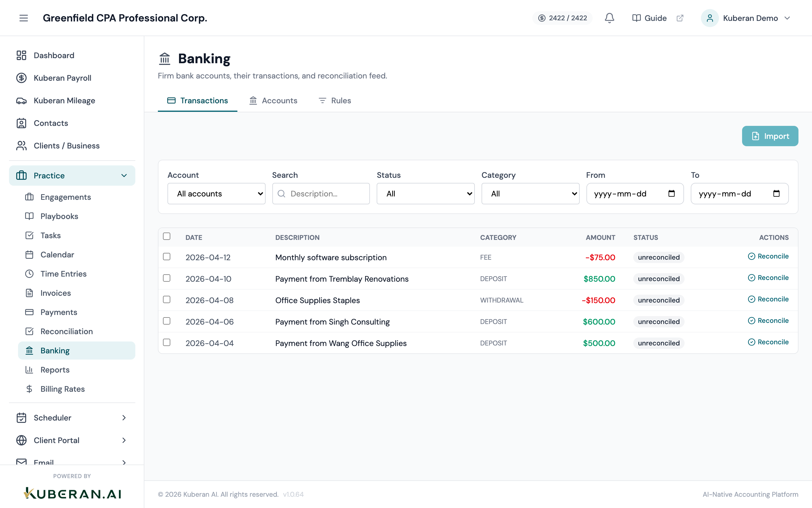812x508 pixels.
Task: Expand the Scheduler section chevron
Action: click(x=124, y=418)
